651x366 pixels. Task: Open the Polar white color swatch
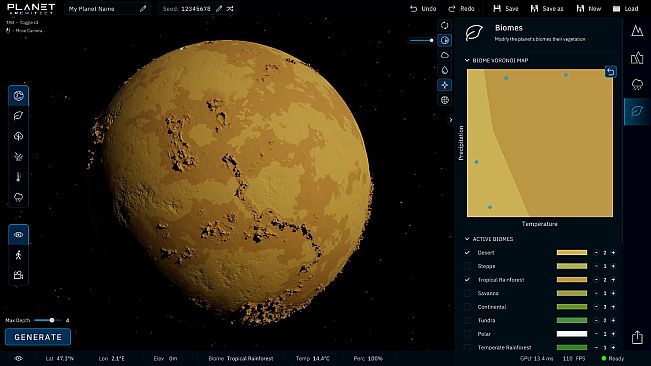572,334
